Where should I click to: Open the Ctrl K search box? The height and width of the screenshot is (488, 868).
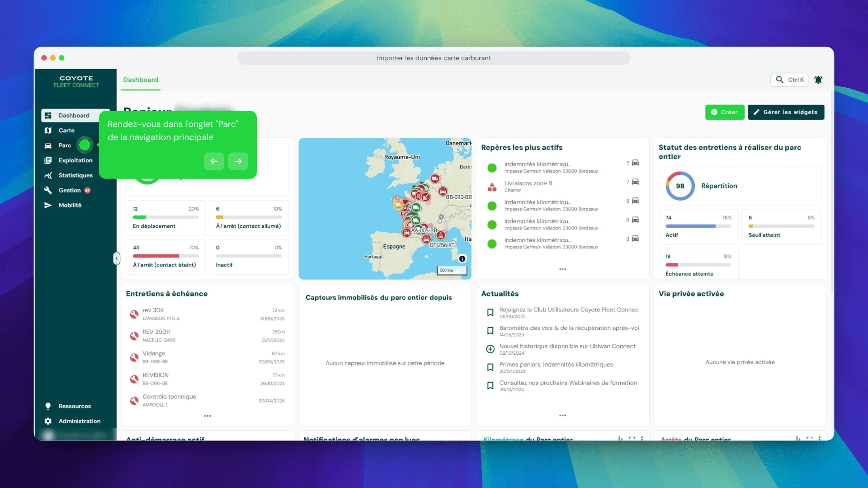789,80
